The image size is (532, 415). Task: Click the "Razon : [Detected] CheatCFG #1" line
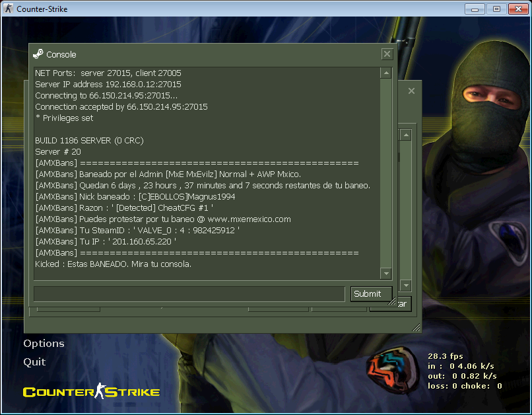[124, 208]
